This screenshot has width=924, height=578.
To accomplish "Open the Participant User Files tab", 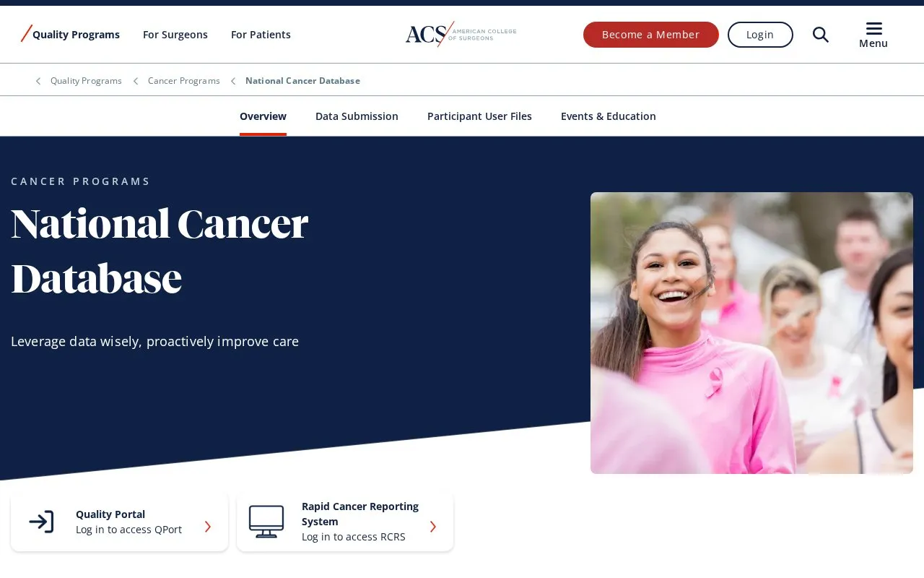I will (x=479, y=116).
